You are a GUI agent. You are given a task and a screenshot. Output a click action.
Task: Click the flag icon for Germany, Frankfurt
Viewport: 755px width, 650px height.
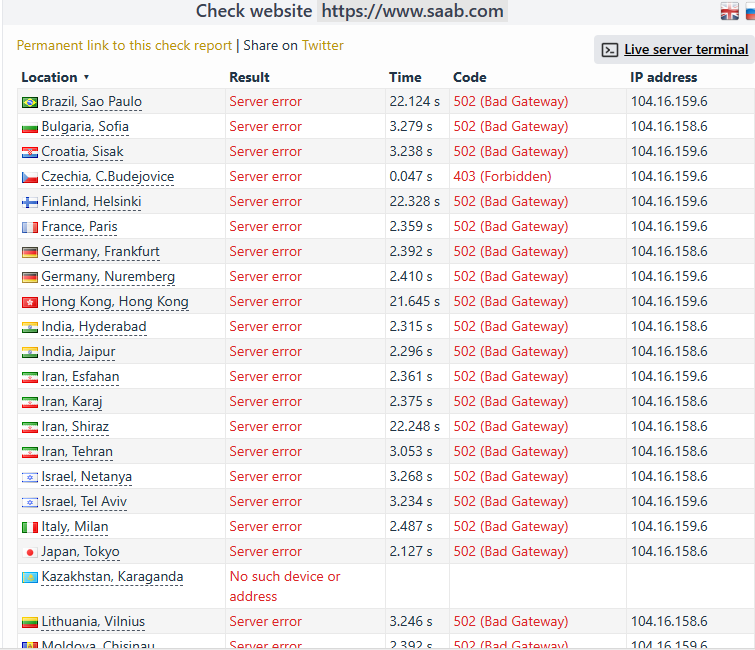point(30,252)
